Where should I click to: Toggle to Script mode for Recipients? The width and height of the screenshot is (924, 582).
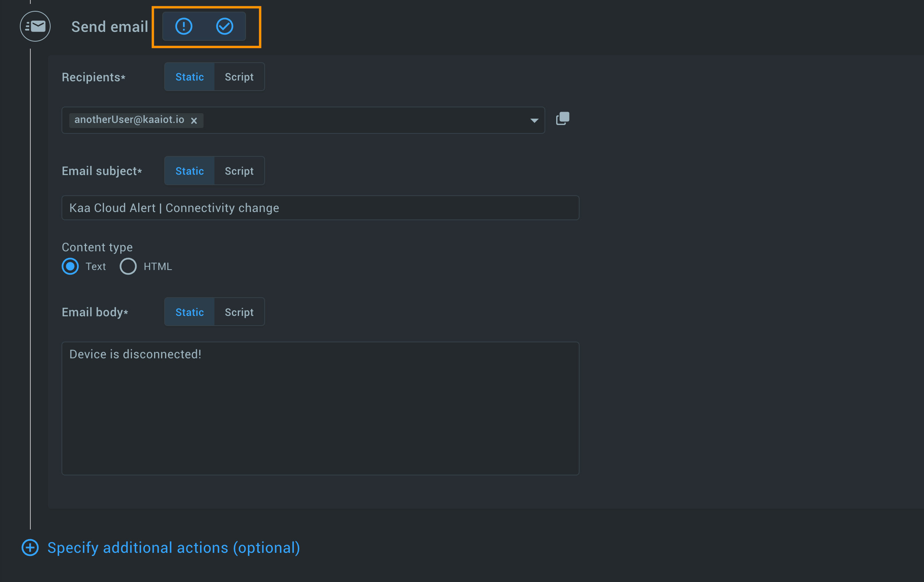(x=239, y=76)
